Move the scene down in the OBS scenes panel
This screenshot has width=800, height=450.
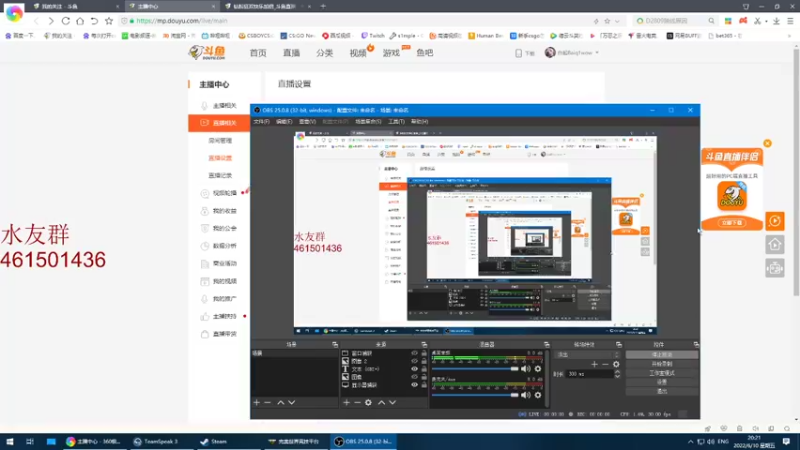point(291,403)
